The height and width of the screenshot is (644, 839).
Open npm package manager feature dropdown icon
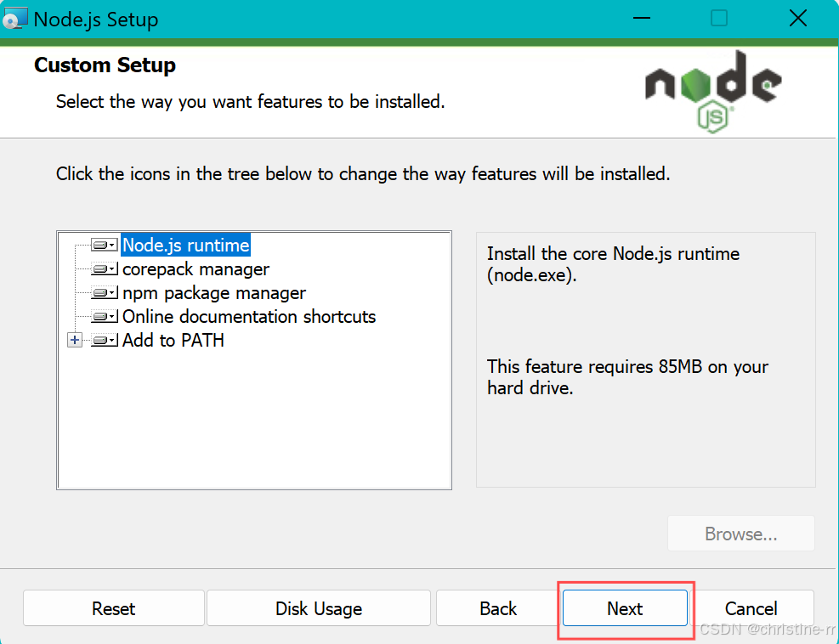(x=105, y=292)
